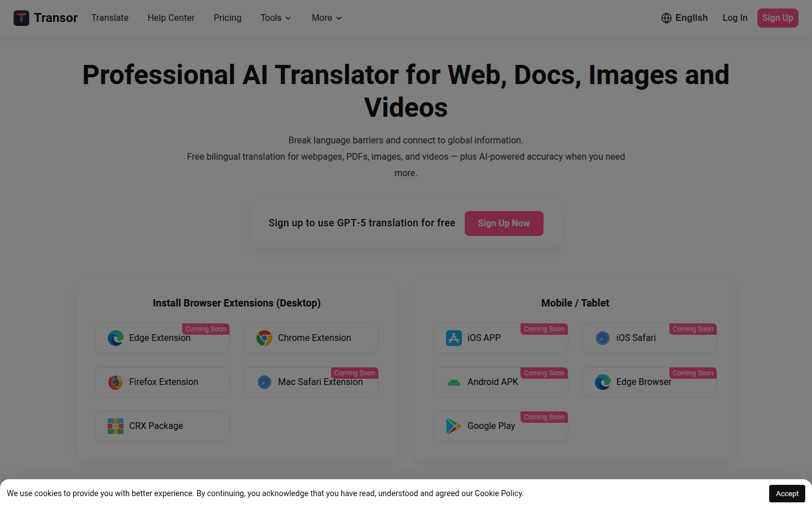Screen dimensions: 812x508
Task: Click the Mac Safari Extension icon
Action: [264, 382]
